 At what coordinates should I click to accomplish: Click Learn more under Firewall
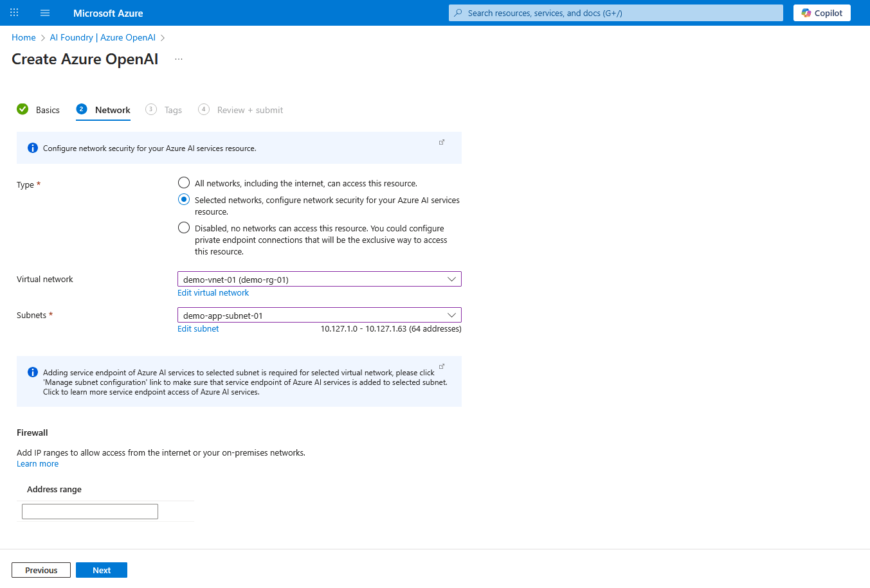tap(37, 463)
